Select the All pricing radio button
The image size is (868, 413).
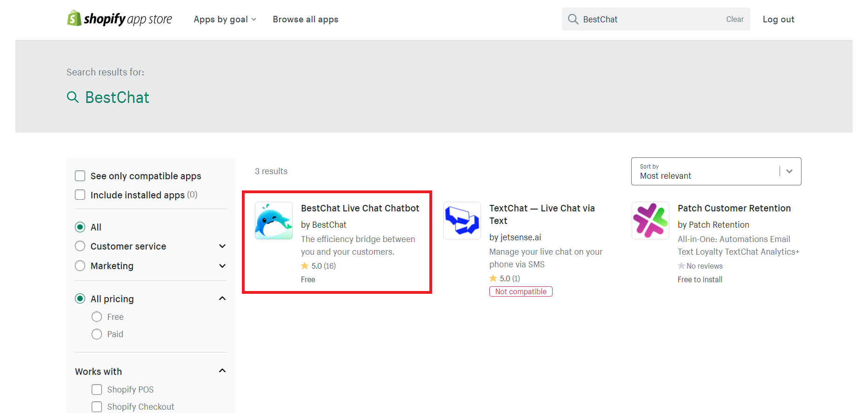click(x=80, y=298)
